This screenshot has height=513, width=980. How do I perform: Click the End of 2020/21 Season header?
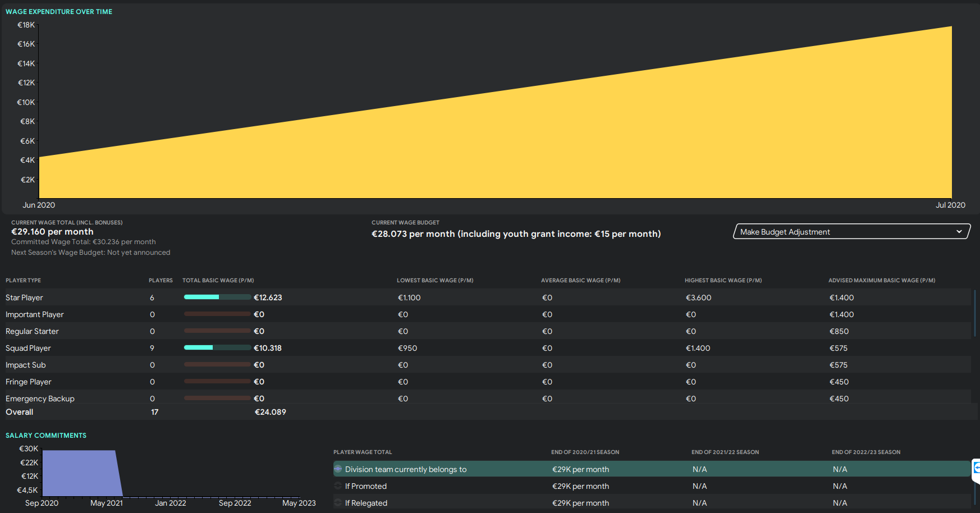(x=585, y=452)
